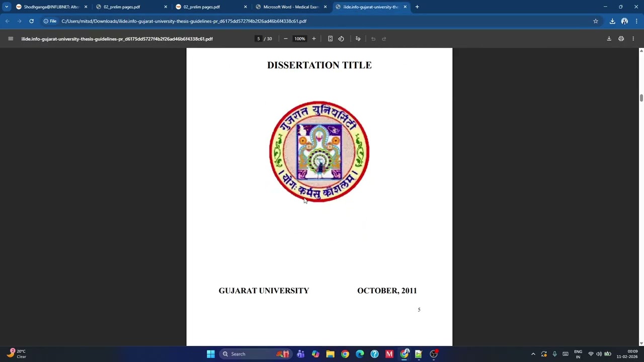Click the PDF file name in toolbar

(x=117, y=39)
